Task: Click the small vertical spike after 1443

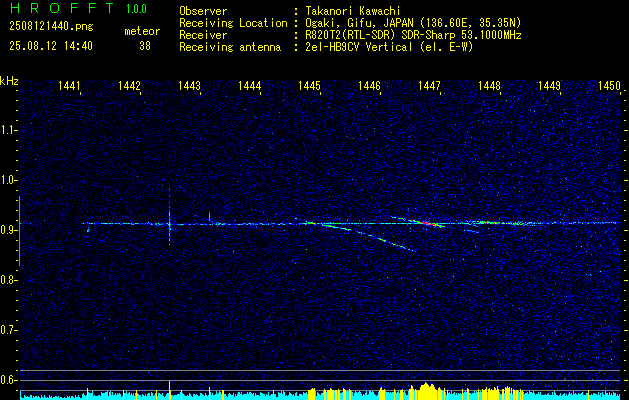Action: (x=209, y=215)
